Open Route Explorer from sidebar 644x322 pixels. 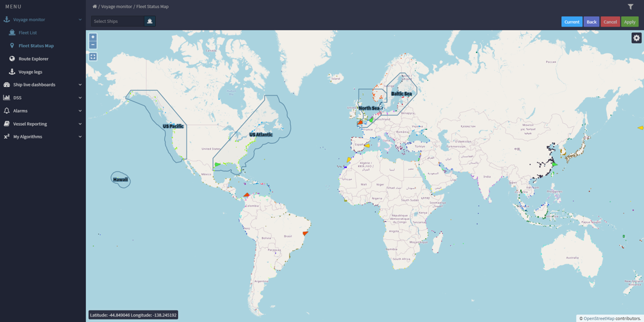coord(33,59)
